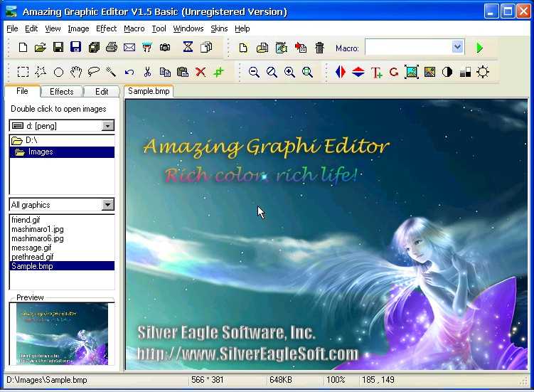
Task: Delete macro with the trash can icon
Action: point(319,48)
